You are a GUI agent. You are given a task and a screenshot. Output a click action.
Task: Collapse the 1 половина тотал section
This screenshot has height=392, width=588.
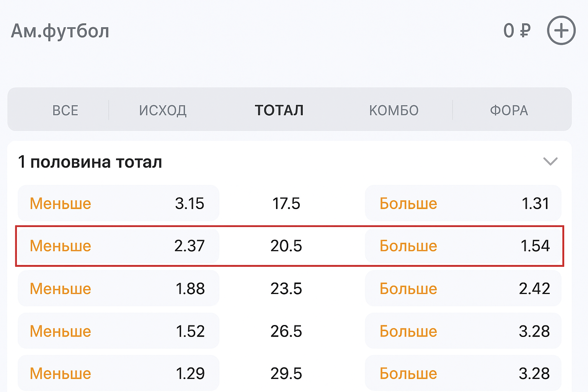pyautogui.click(x=550, y=162)
